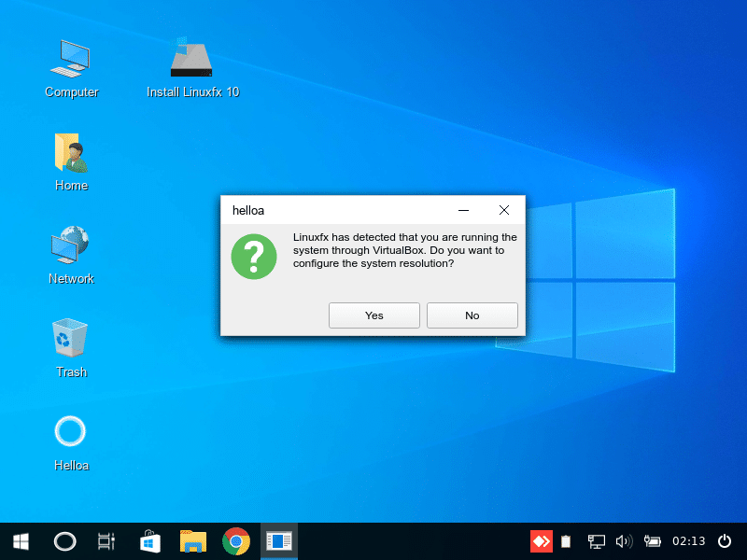Open the volume control slider
This screenshot has height=560, width=747.
click(624, 540)
